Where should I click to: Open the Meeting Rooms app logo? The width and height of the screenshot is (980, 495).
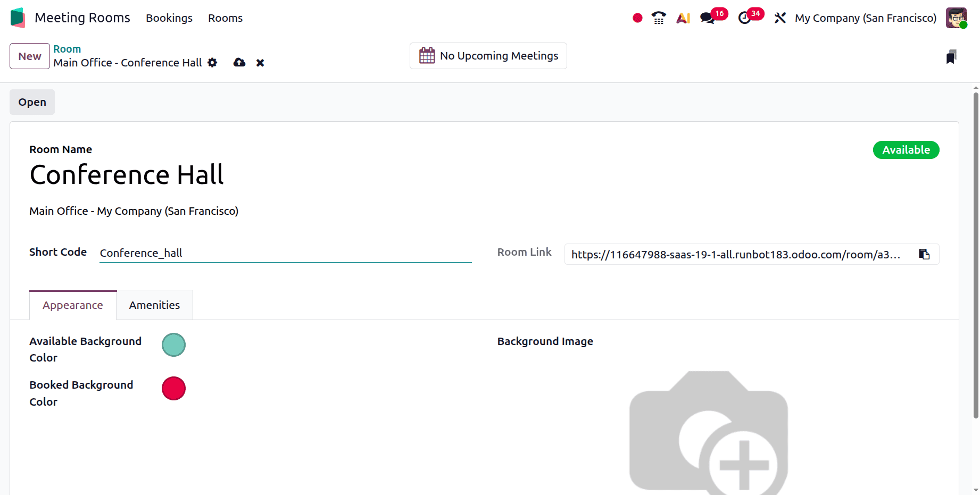tap(18, 18)
